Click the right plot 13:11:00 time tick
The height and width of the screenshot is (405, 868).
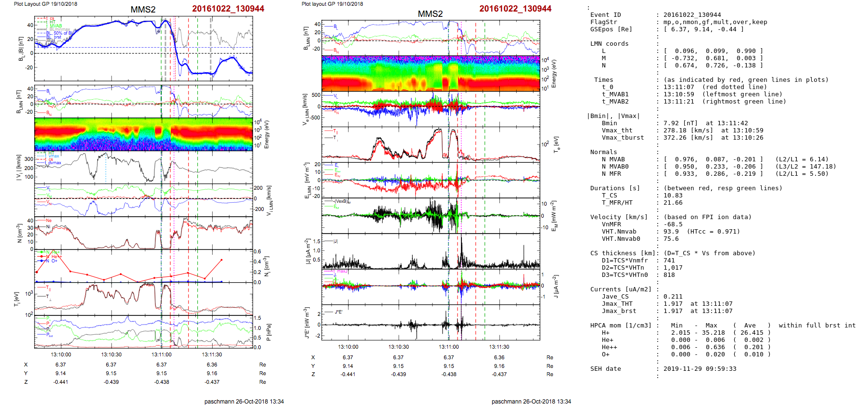449,347
